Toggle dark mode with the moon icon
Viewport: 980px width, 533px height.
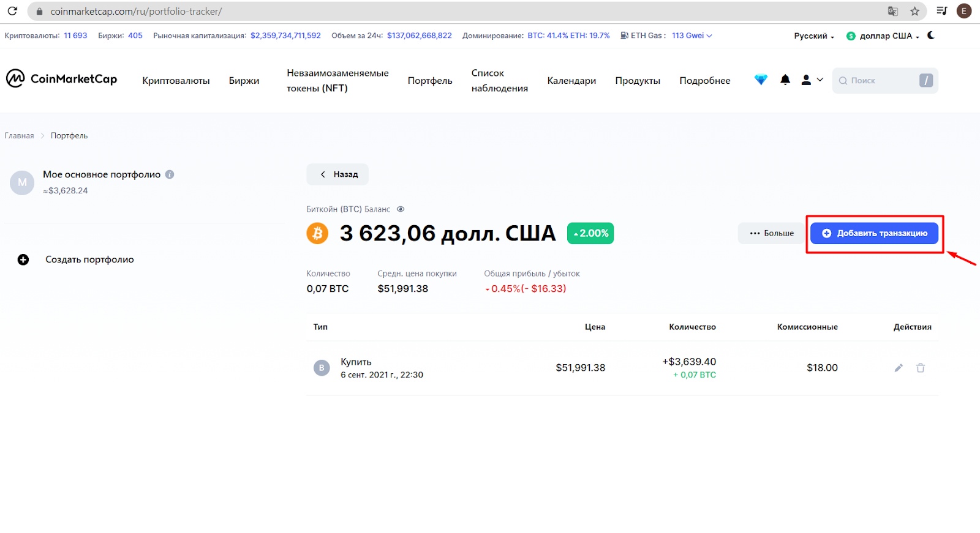pos(931,35)
